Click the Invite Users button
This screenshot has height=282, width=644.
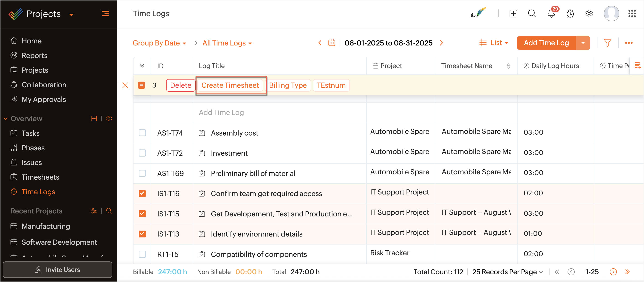coord(58,269)
